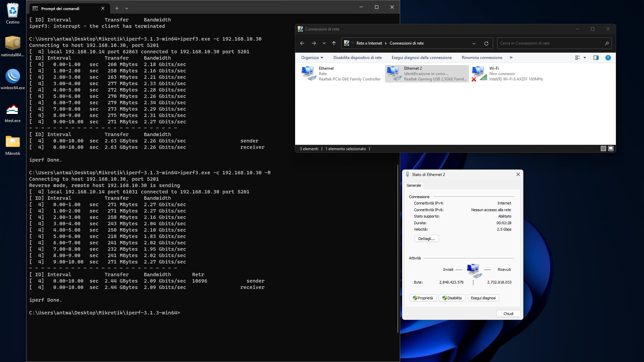Screen dimensions: 644x362
Task: Select the btest.exe desktop icon
Action: [x=13, y=110]
